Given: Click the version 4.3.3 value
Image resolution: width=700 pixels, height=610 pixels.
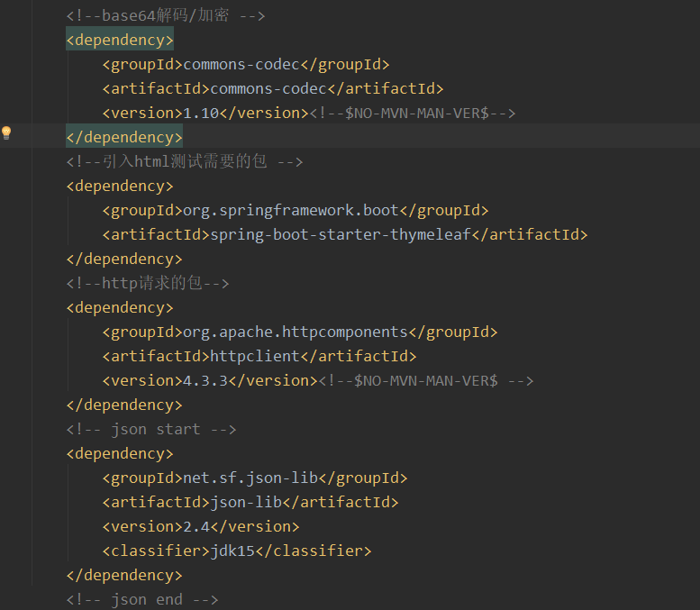Looking at the screenshot, I should (205, 380).
